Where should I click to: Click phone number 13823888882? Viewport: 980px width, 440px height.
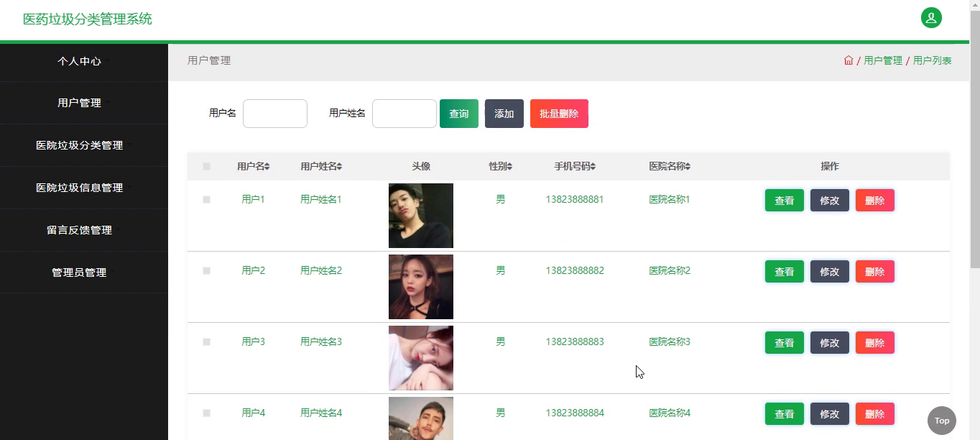coord(575,270)
